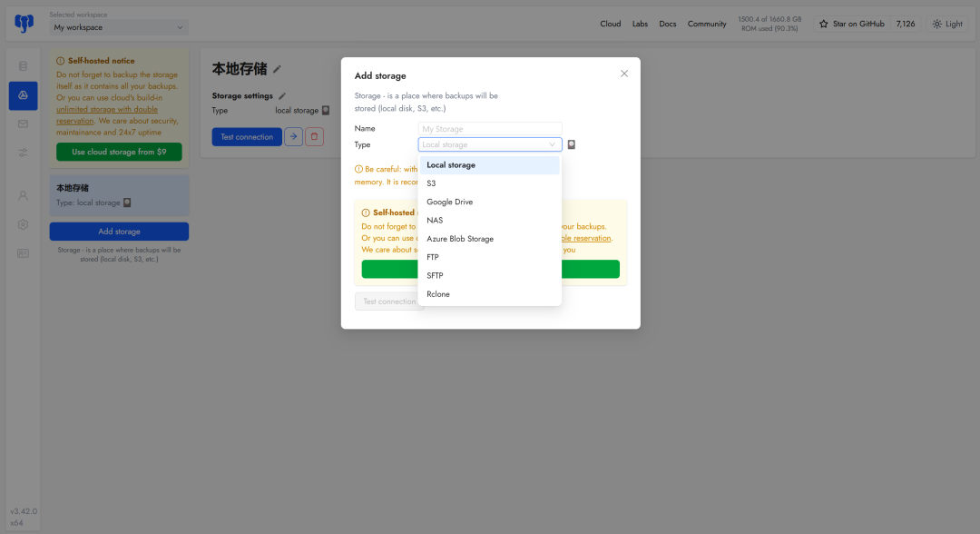Click the green button in the dialog's Self-hosted notice
Screen dimensions: 980x534
click(491, 269)
